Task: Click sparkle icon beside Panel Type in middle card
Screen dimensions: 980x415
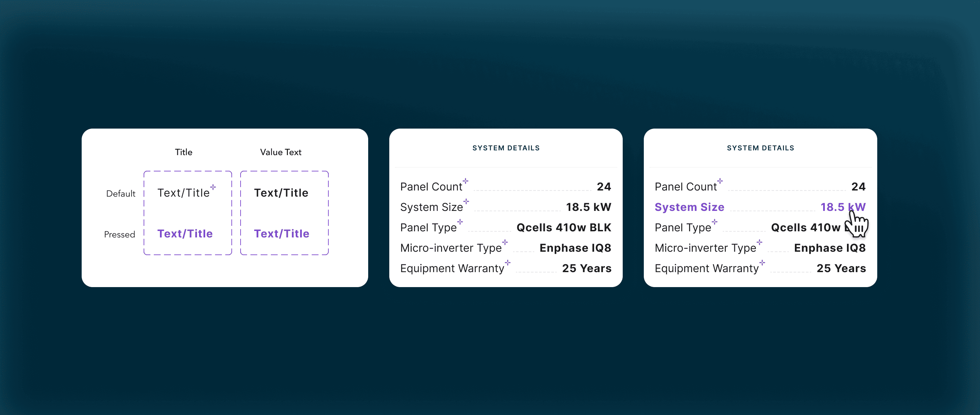Action: pos(460,222)
